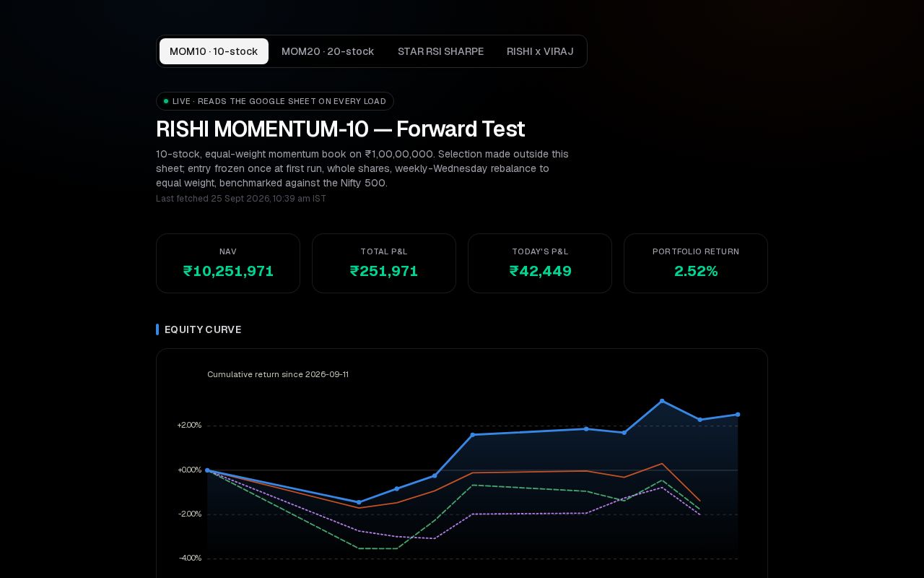
Task: Click the -4.00% axis label
Action: [x=190, y=558]
